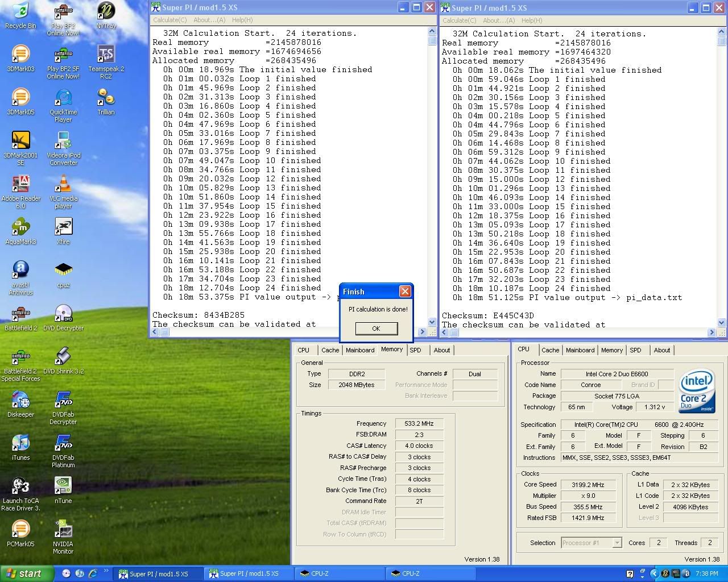Launch the NVIDIA Monitor icon
Screen dimensions: 728x582
(63, 537)
